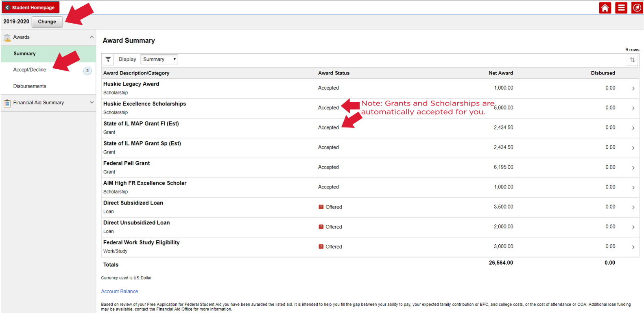Open Huskie Legacy Award details chevron

click(x=633, y=88)
